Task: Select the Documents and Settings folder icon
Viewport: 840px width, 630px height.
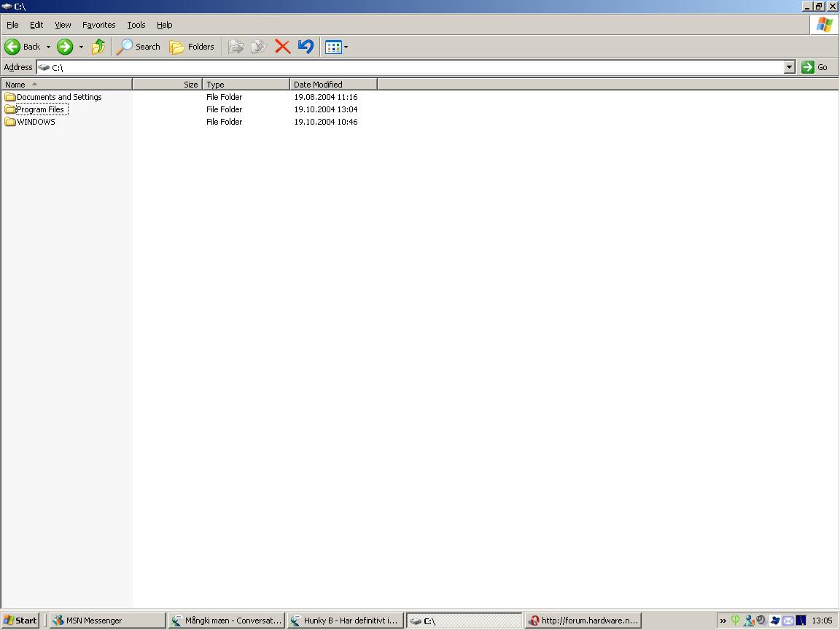Action: coord(9,97)
